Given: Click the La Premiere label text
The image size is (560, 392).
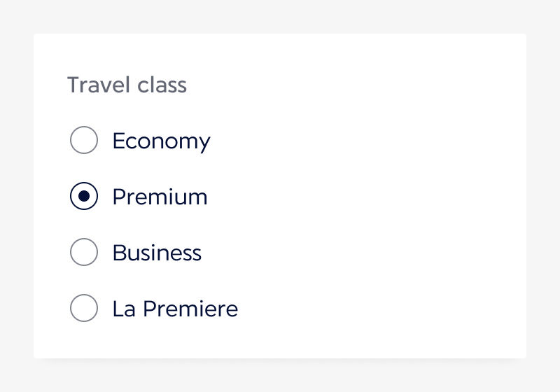Looking at the screenshot, I should (x=175, y=309).
